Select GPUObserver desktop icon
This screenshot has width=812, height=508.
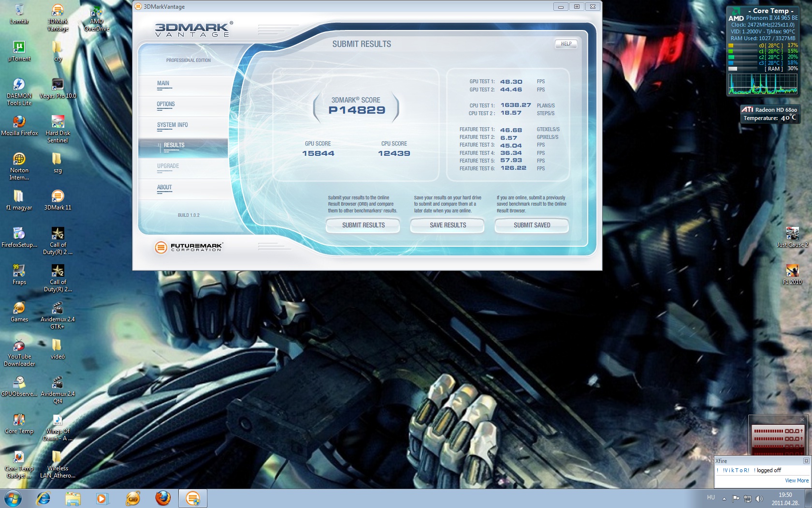coord(19,387)
